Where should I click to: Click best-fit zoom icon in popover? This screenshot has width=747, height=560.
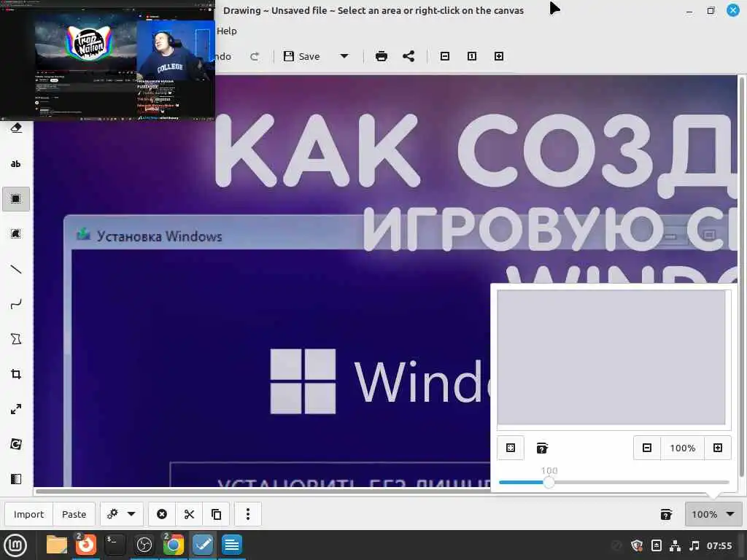(511, 448)
